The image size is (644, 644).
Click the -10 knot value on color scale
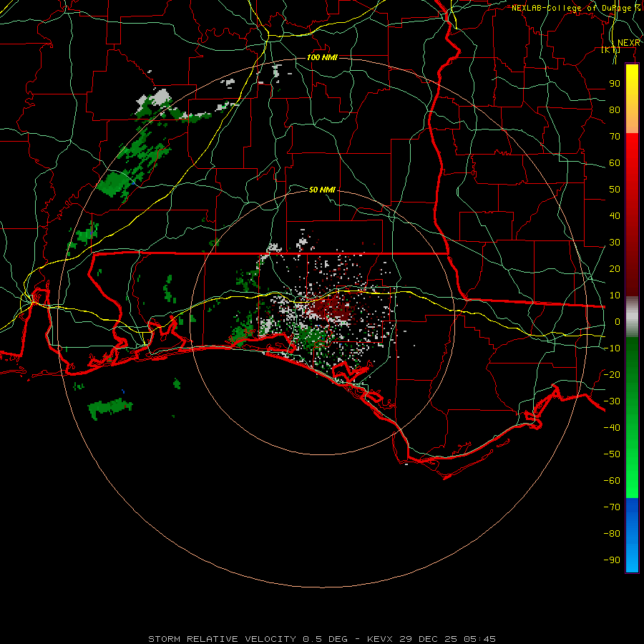pos(612,348)
